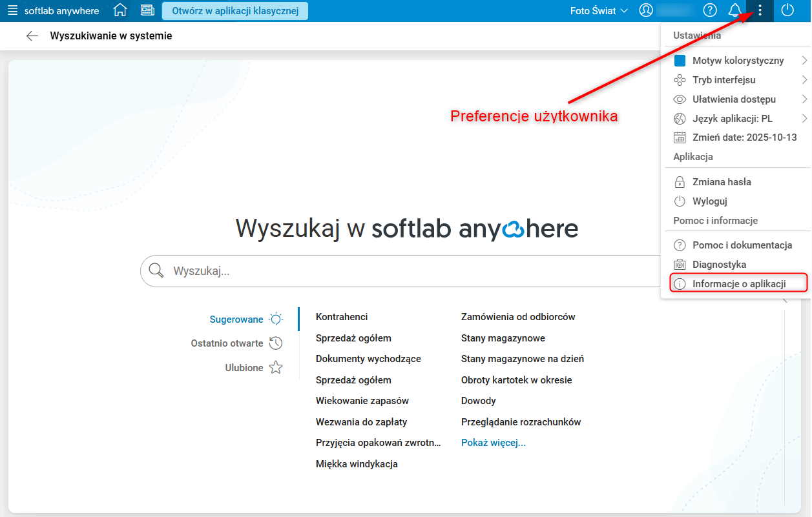Select Informacje o aplikacji menu entry
This screenshot has width=812, height=517.
(737, 283)
